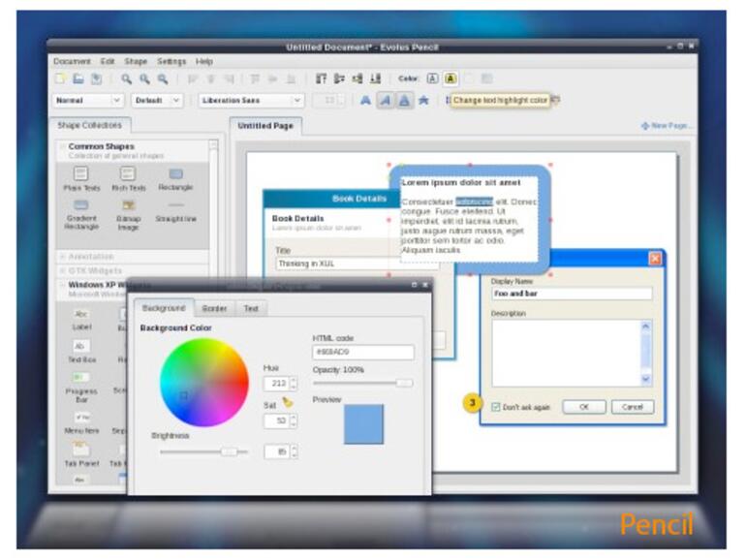Select the Tab Panel widget shape

81,454
